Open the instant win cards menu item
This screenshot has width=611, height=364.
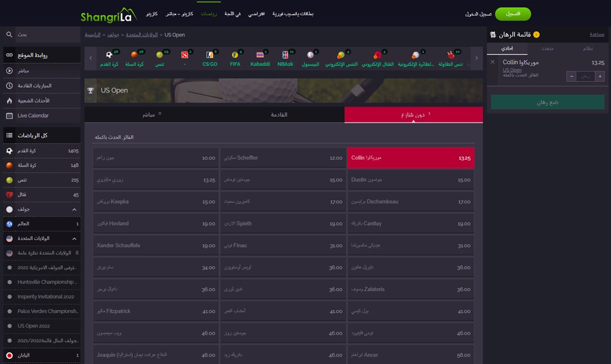[x=292, y=14]
